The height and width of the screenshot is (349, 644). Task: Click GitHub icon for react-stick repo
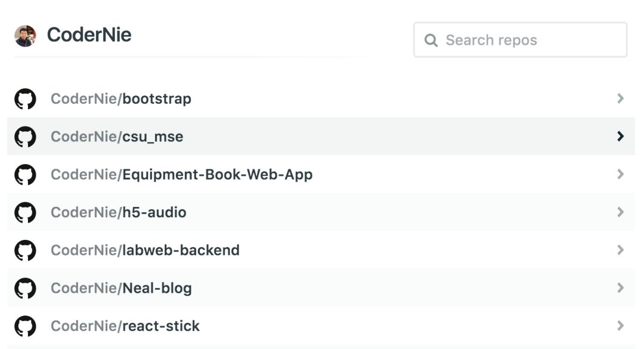(25, 326)
